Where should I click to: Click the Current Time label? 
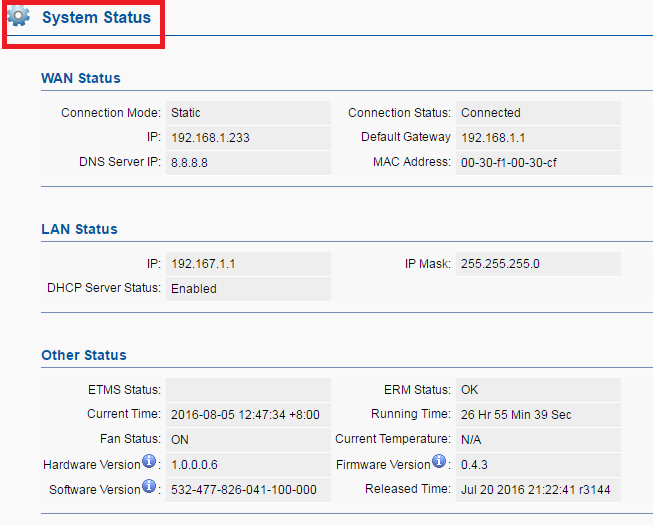(124, 414)
